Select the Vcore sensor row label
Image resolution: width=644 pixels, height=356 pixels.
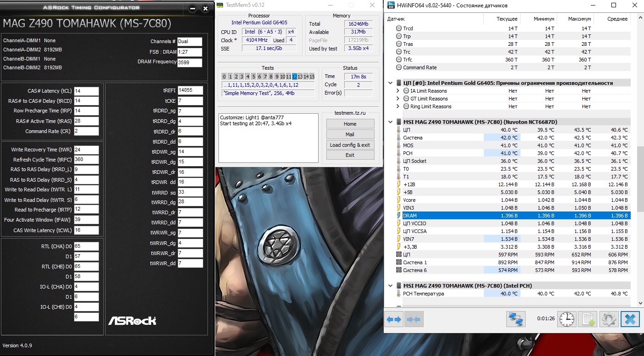pyautogui.click(x=410, y=200)
